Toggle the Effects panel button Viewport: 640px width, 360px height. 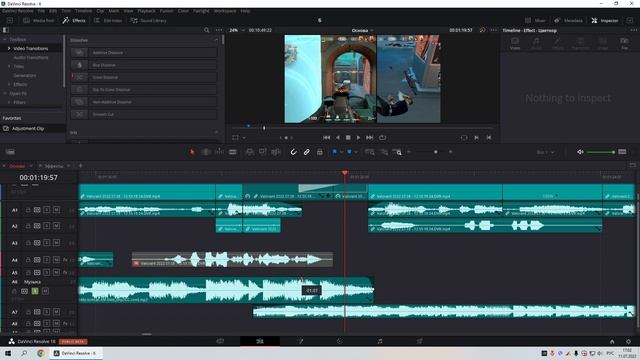(x=74, y=20)
